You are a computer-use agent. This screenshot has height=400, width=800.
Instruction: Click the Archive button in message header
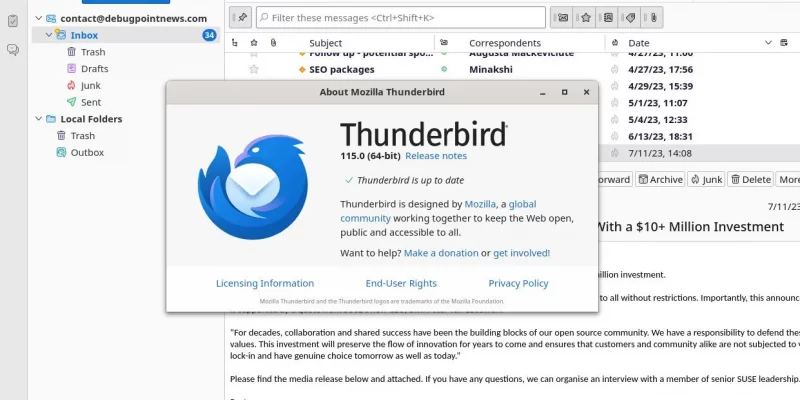click(660, 180)
